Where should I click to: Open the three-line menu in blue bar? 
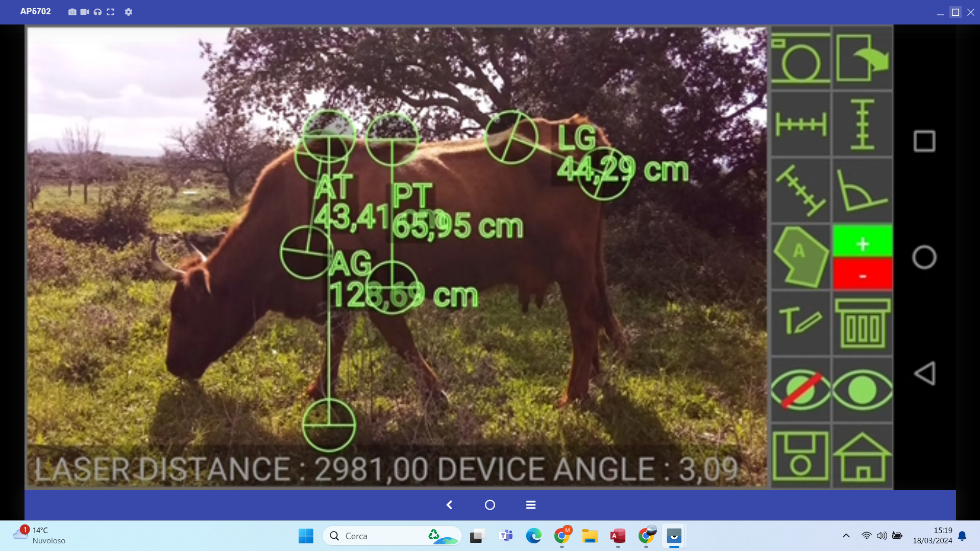click(x=531, y=505)
